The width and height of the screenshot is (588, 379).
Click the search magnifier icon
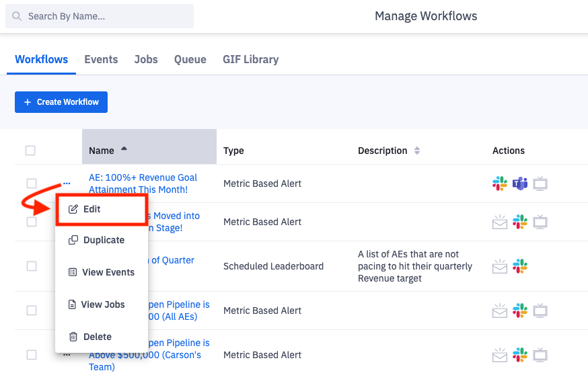(17, 16)
